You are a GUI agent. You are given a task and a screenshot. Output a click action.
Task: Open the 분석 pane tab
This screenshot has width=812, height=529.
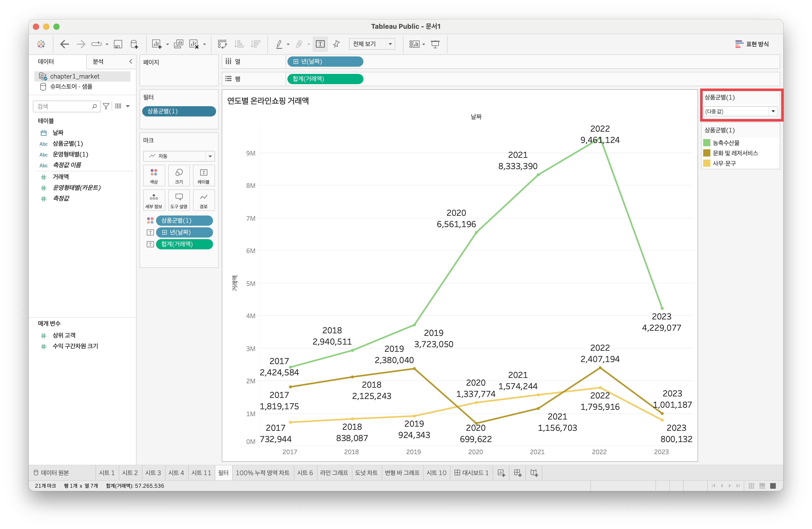(x=98, y=61)
